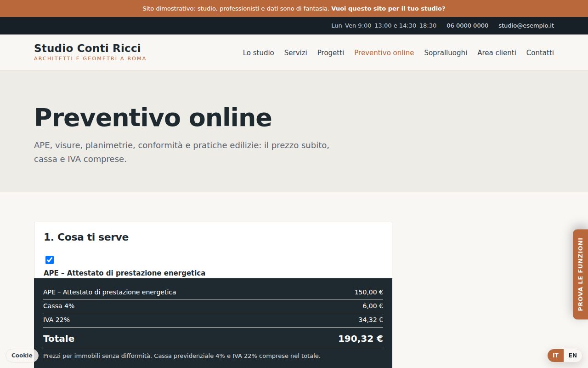Open the Sopralluoghi page
This screenshot has height=368, width=588.
(x=446, y=53)
